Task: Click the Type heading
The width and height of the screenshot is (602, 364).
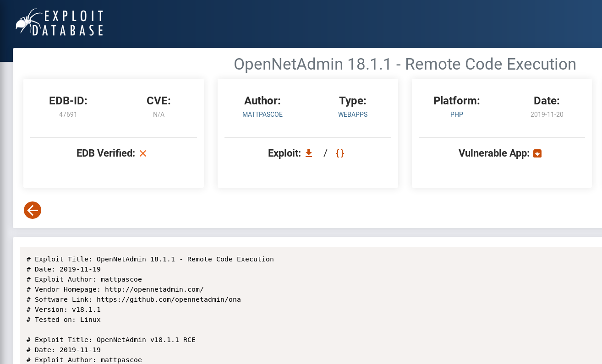Action: tap(353, 101)
